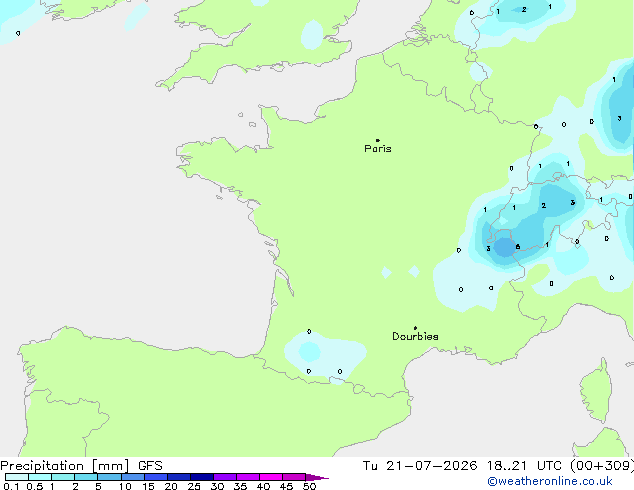Click the dot marker above Dourbies
634x490 pixels.
(415, 328)
